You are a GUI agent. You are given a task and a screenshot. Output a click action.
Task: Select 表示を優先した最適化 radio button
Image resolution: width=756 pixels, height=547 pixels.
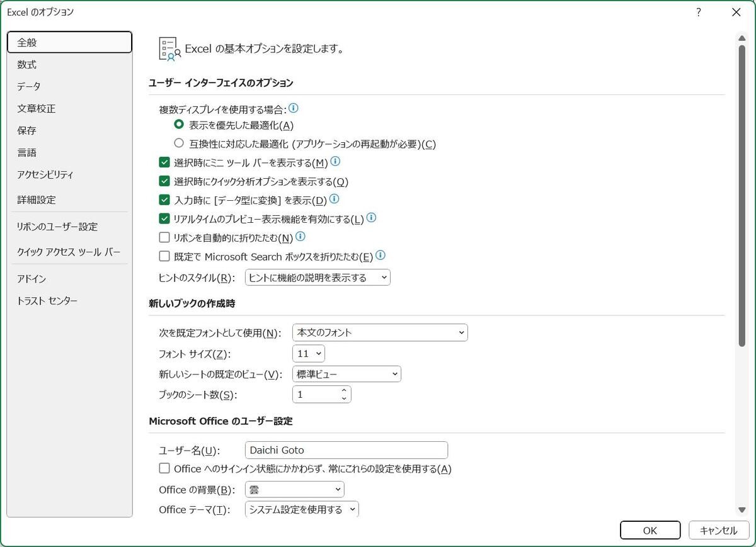(179, 125)
